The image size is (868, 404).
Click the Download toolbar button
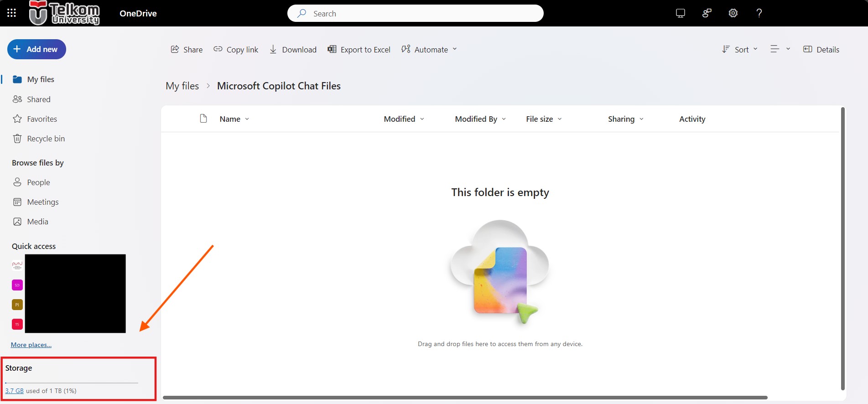[293, 50]
